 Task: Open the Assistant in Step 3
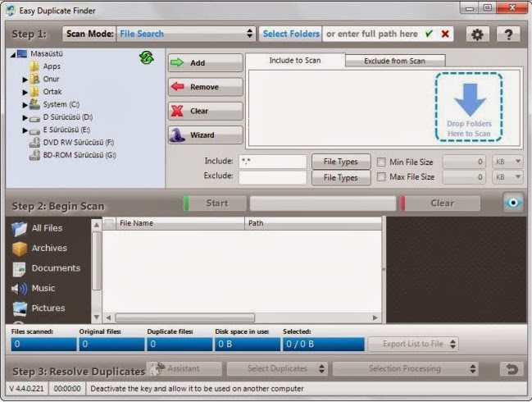(x=184, y=368)
